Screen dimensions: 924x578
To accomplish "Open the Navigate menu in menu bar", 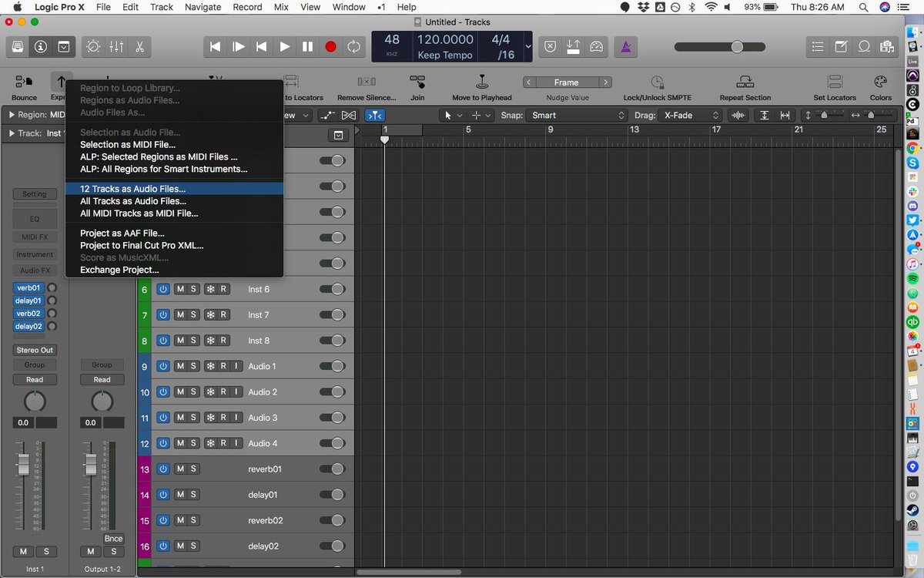I will [x=204, y=7].
